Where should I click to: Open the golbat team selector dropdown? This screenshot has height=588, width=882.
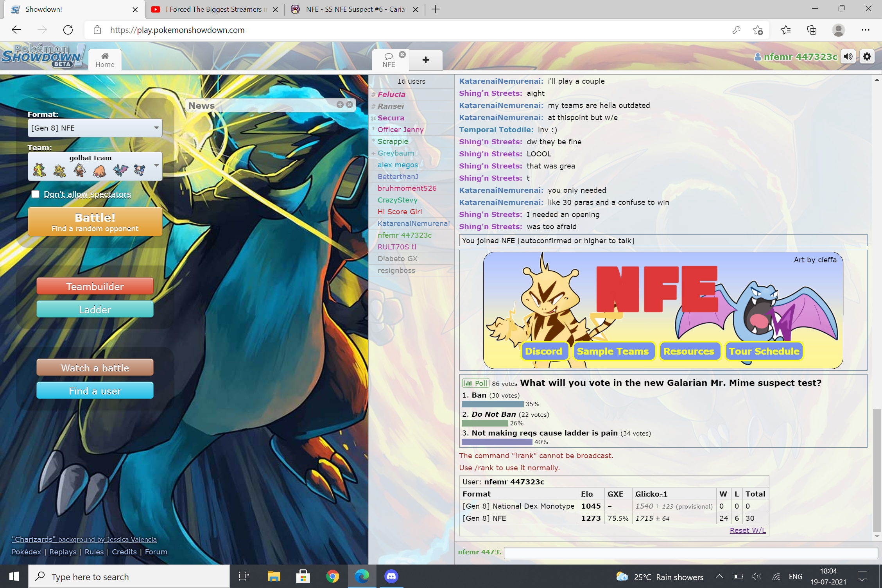(x=95, y=167)
